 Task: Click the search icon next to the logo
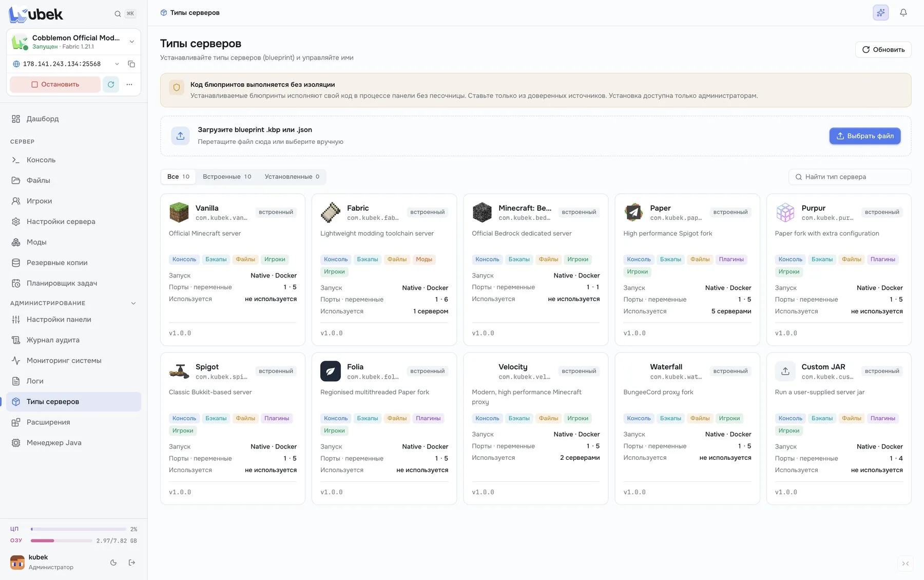[118, 14]
